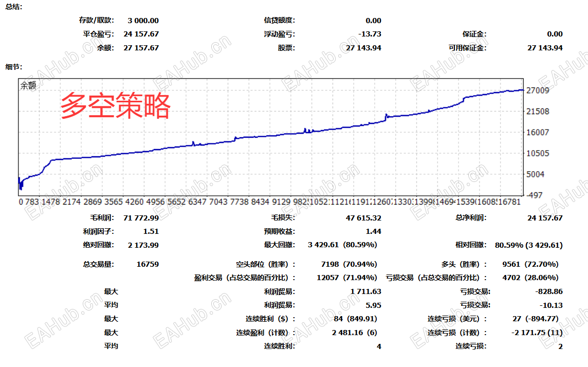The image size is (588, 367).
Task: Select the 总交易量 value 16759
Action: click(x=148, y=264)
